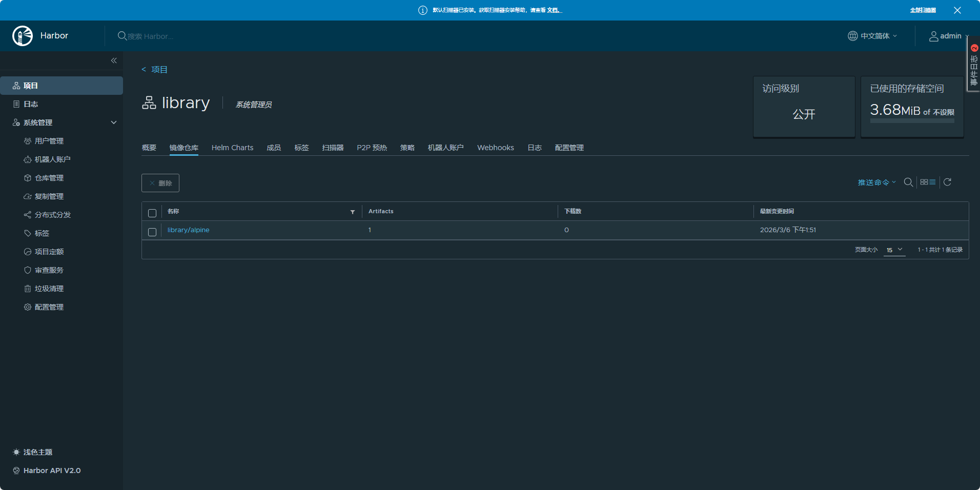Screen dimensions: 980x490
Task: Open the 日志 project tab
Action: pyautogui.click(x=535, y=148)
